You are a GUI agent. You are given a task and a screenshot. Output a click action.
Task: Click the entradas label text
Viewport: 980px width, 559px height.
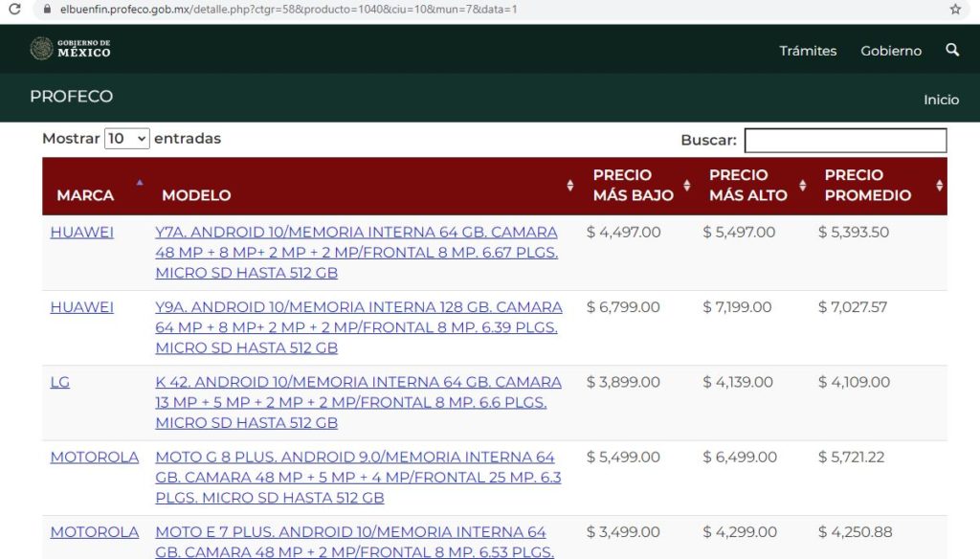188,138
